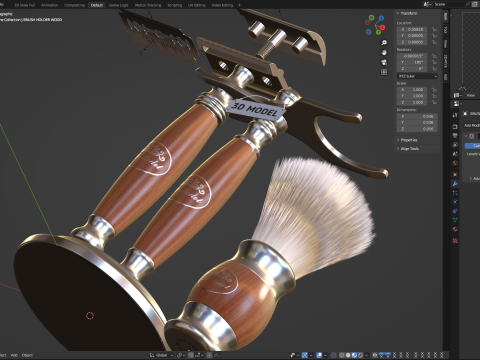
Task: Open the Render properties tab icon
Action: point(455,127)
